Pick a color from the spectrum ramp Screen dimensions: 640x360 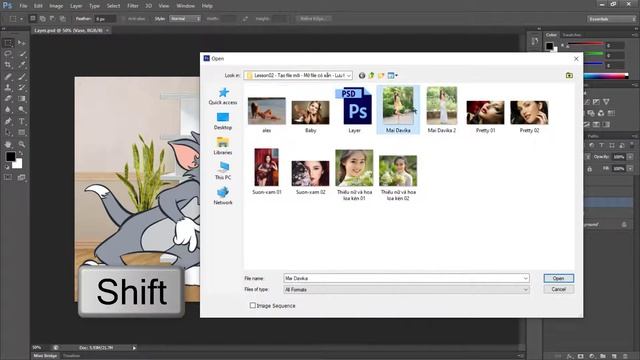point(606,76)
